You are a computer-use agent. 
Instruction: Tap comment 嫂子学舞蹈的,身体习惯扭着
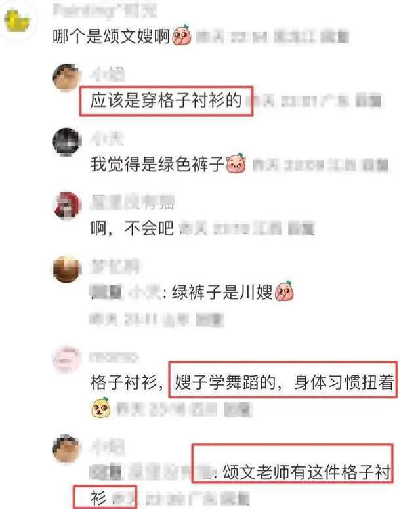284,382
